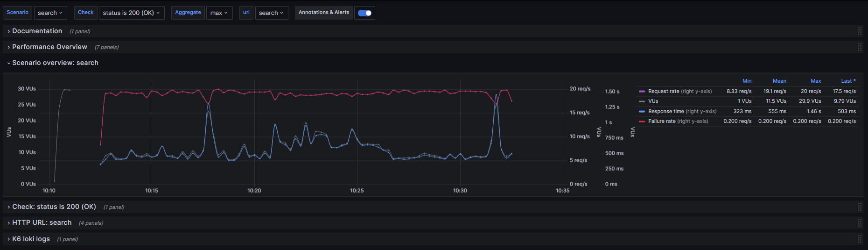Expand the Performance Overview row
The width and height of the screenshot is (868, 250).
(x=49, y=47)
